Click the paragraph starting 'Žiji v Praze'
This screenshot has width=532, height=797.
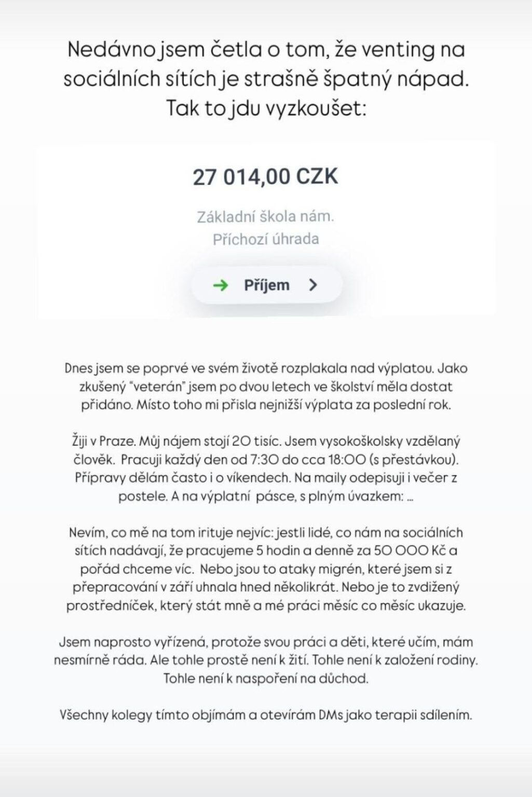pyautogui.click(x=266, y=469)
